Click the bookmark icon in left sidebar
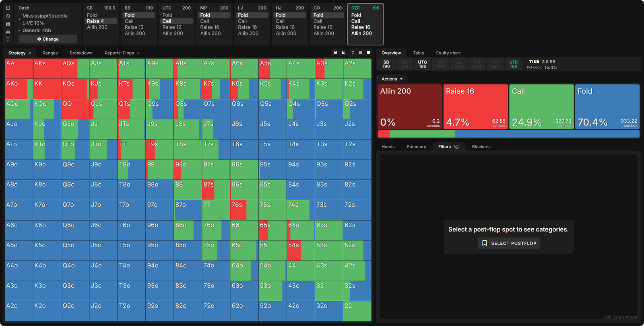Viewport: 644px width, 326px height. pos(8,8)
